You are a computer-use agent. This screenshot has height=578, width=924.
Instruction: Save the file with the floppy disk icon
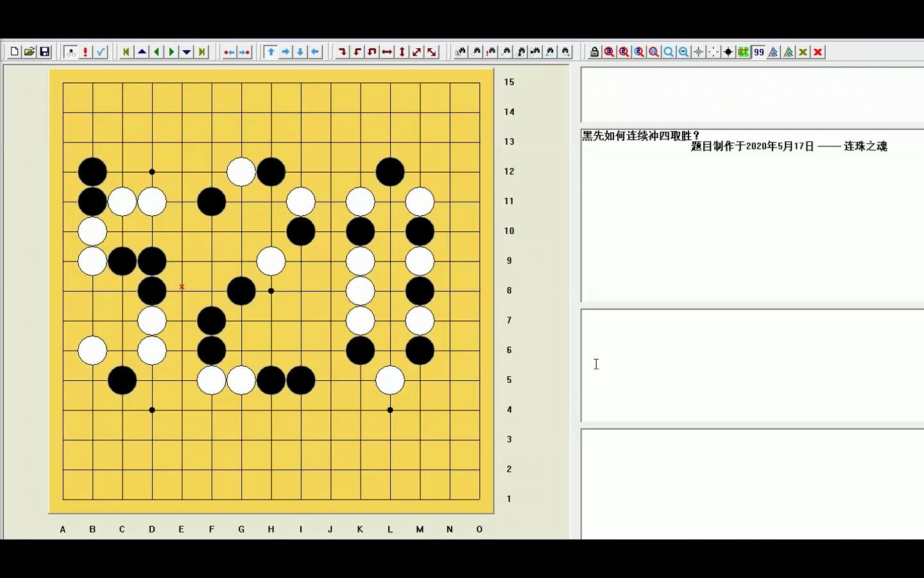[45, 52]
